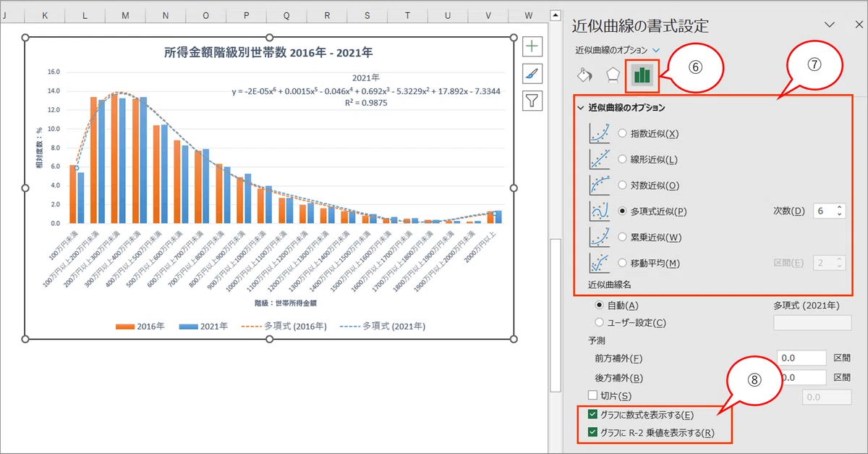Select horizontal axis title 階級：世帯所得金額
Image resolution: width=868 pixels, height=454 pixels.
[285, 303]
